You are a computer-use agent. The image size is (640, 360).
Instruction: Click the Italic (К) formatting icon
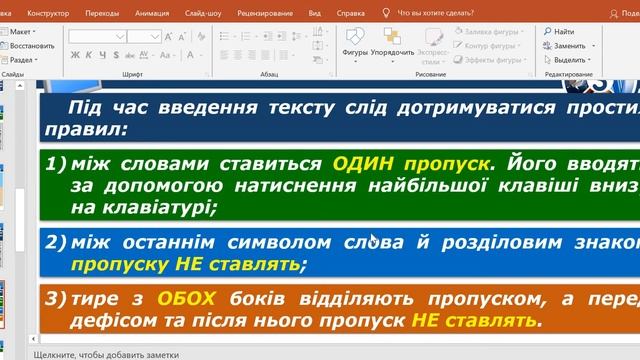coord(89,55)
